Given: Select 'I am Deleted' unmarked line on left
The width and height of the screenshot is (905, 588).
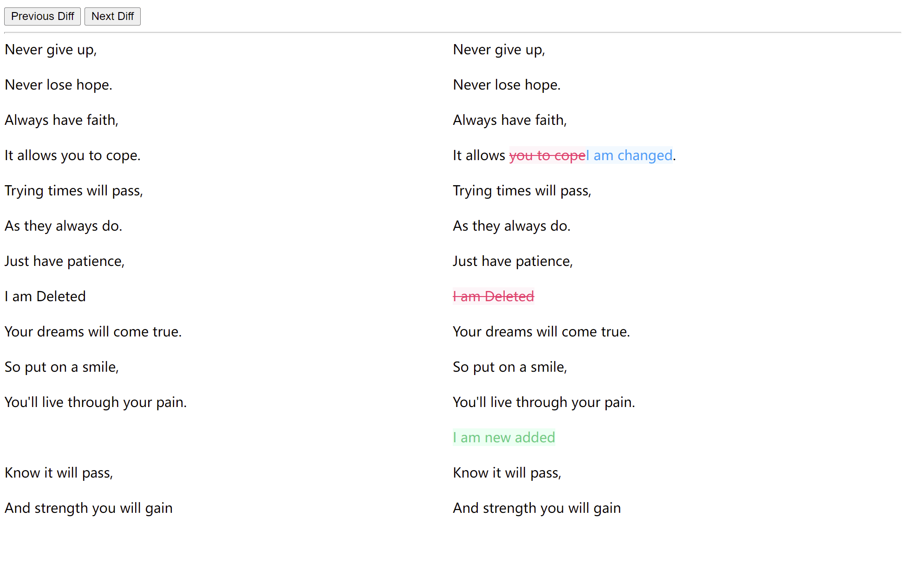Looking at the screenshot, I should [45, 296].
